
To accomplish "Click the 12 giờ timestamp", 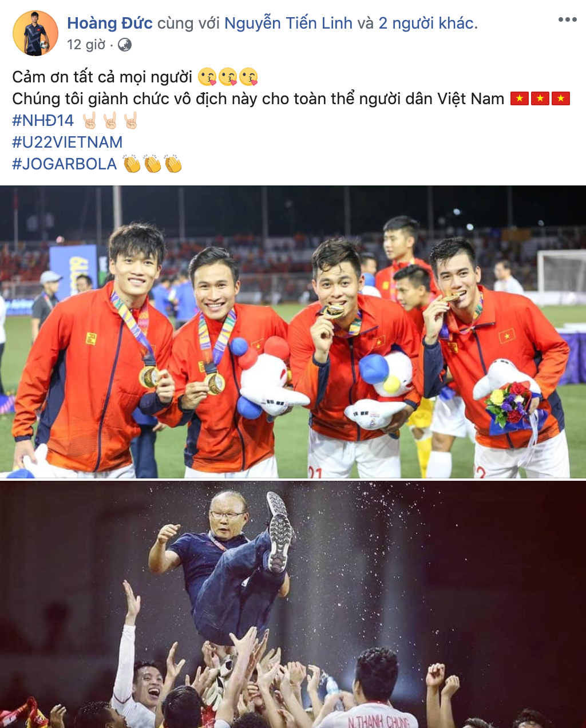I will (x=86, y=45).
